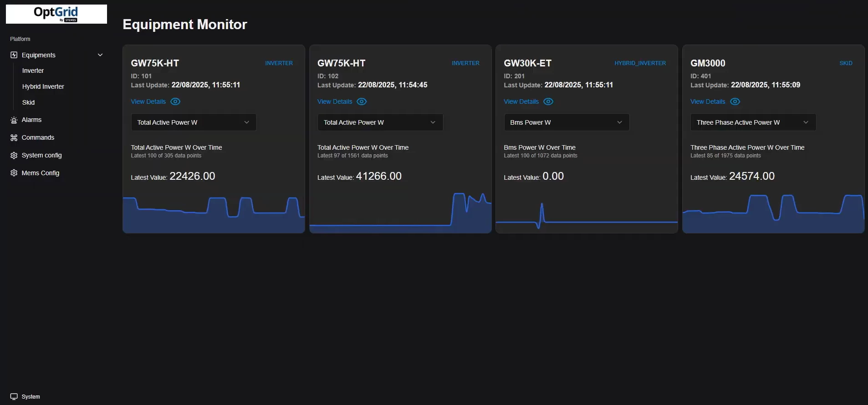Click the System config gear icon
Image resolution: width=868 pixels, height=405 pixels.
tap(14, 156)
